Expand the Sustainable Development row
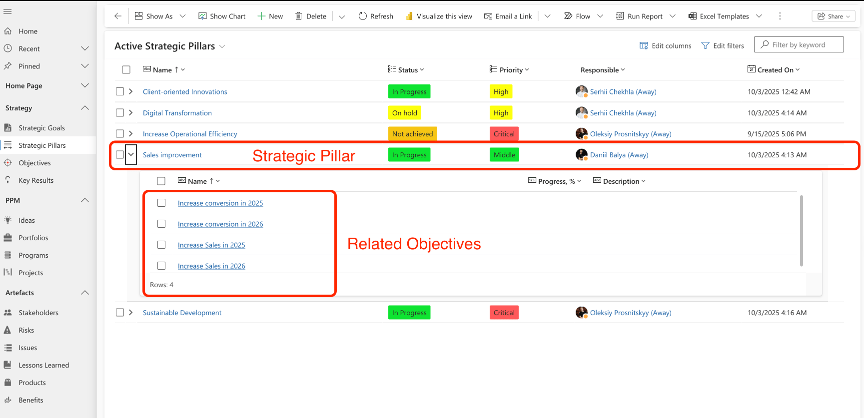 tap(131, 313)
